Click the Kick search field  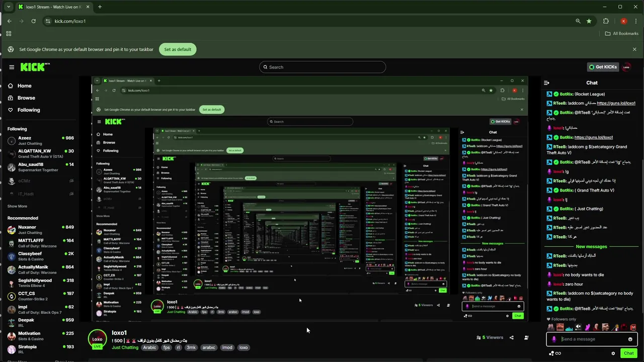323,67
